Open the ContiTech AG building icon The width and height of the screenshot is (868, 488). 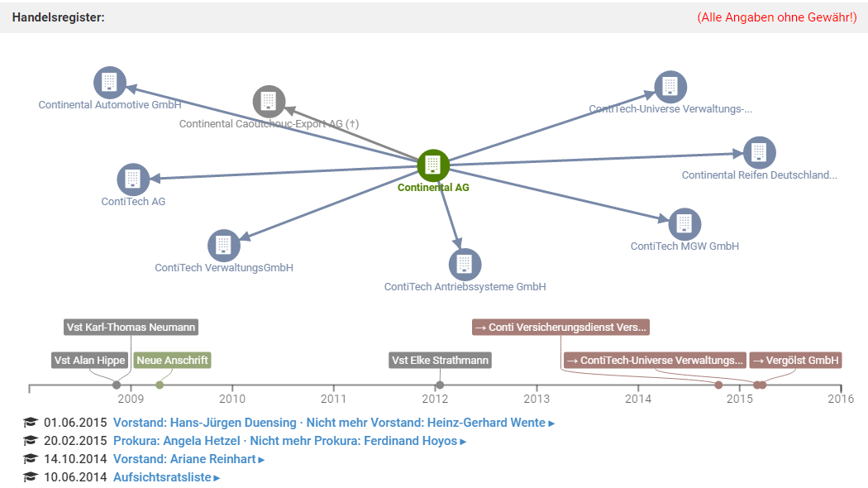133,179
